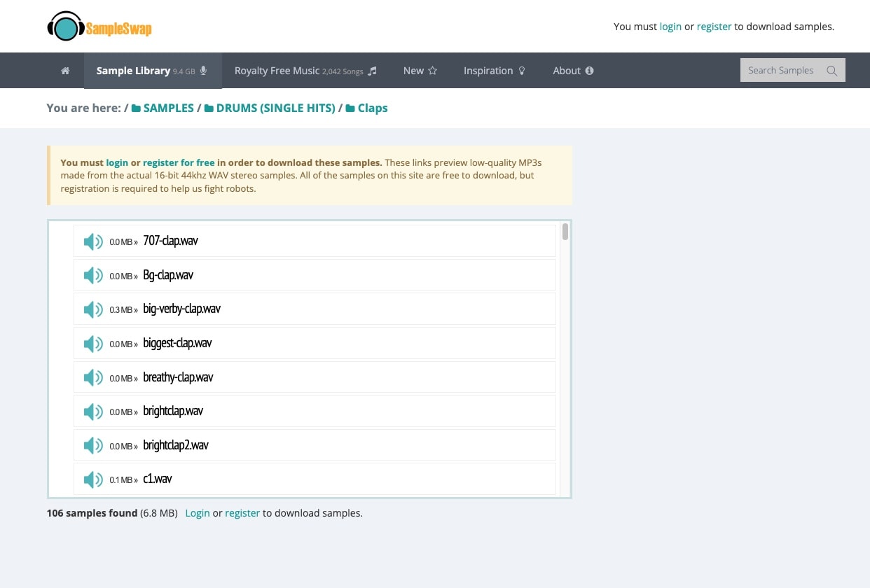Select the brightclap.wav file name
The width and height of the screenshot is (870, 588).
[x=173, y=411]
